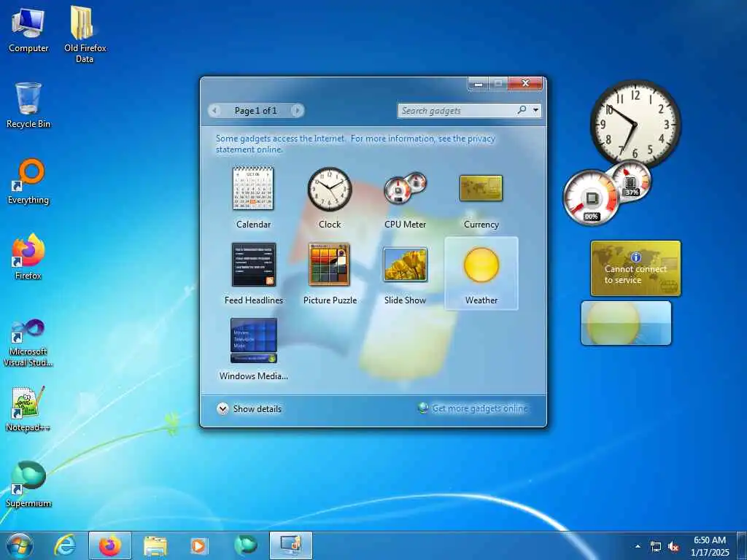Select the Currency gadget icon

481,188
